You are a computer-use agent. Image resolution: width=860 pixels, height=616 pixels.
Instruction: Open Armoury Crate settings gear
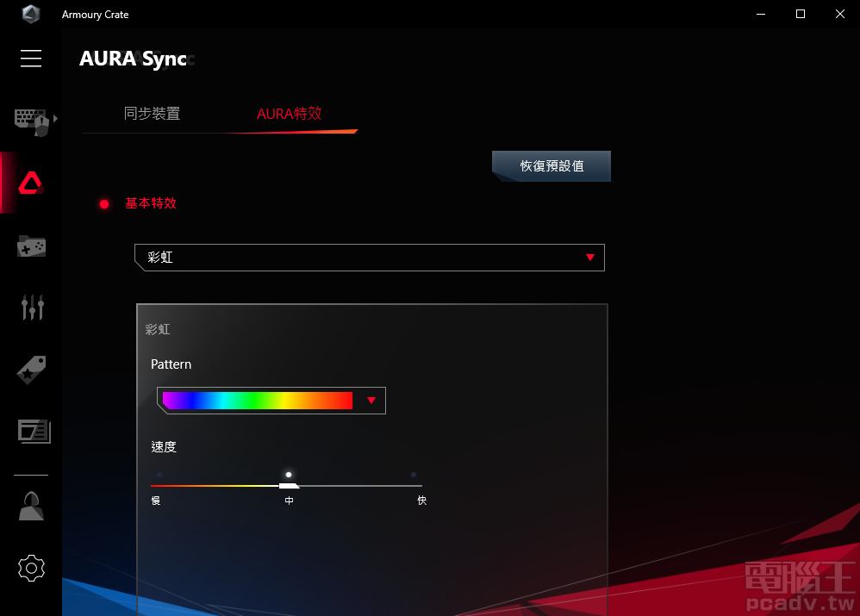coord(31,568)
